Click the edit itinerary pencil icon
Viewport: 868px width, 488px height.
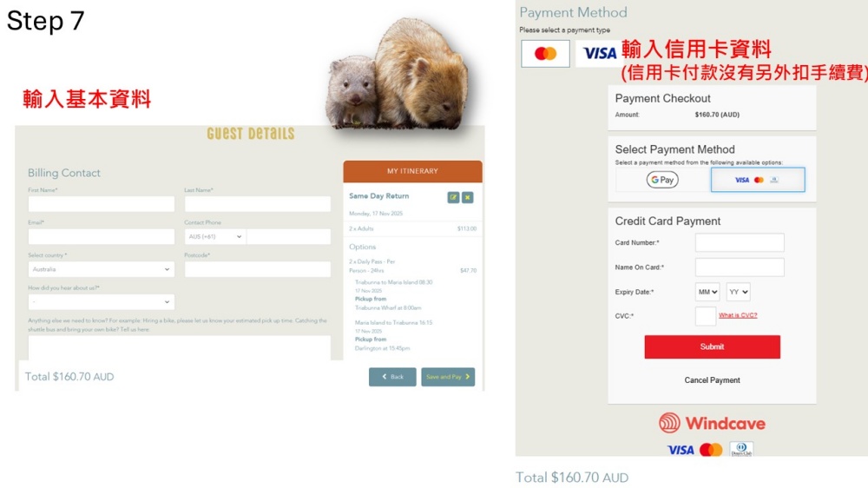[453, 197]
